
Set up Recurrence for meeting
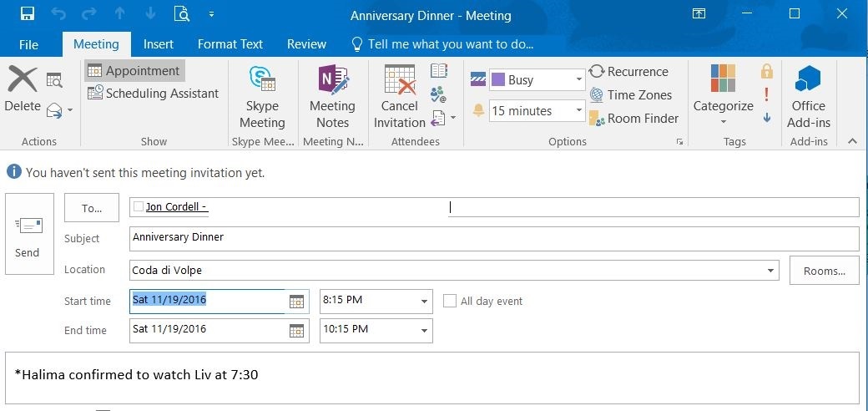[x=628, y=72]
